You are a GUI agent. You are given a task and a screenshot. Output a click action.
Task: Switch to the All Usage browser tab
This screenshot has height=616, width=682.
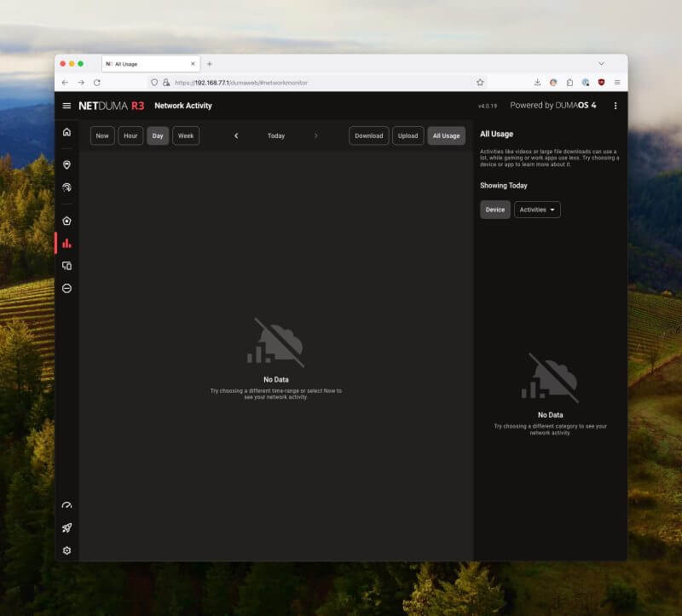click(151, 64)
